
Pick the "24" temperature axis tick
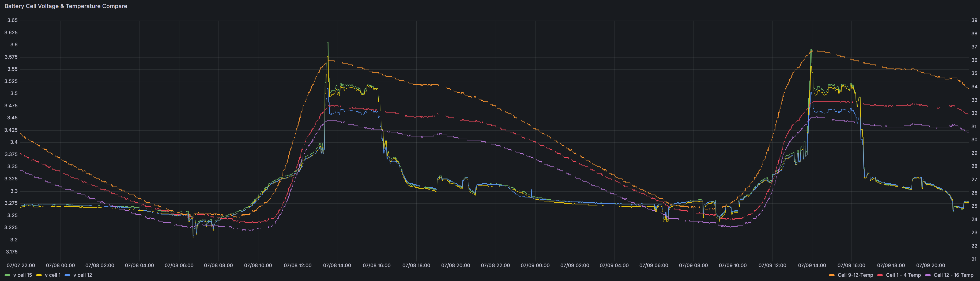coord(974,219)
